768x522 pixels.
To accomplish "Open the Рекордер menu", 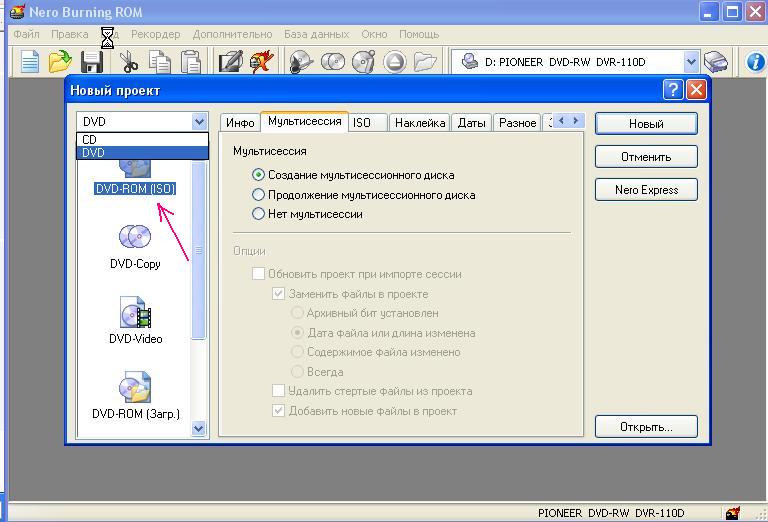I will [155, 34].
